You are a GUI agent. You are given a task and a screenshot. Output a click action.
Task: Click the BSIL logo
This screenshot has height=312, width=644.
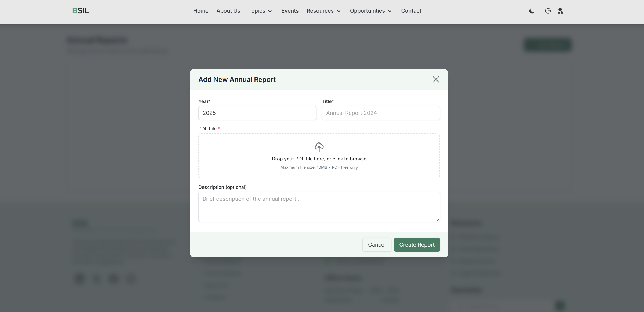(x=81, y=11)
